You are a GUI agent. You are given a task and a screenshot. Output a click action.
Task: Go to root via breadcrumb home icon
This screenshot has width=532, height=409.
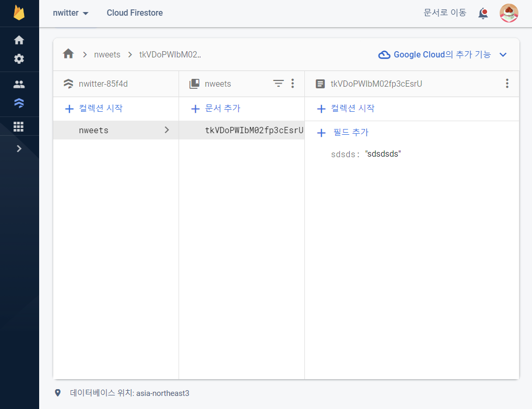68,54
